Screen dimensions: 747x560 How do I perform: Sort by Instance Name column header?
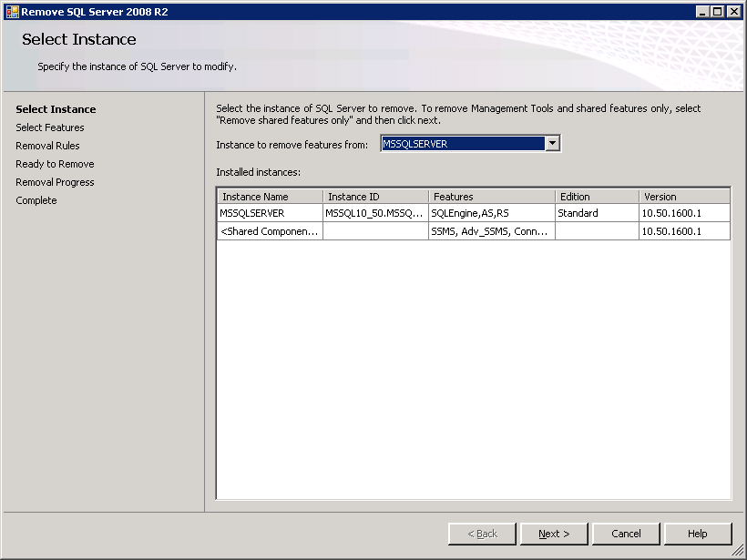tap(270, 196)
